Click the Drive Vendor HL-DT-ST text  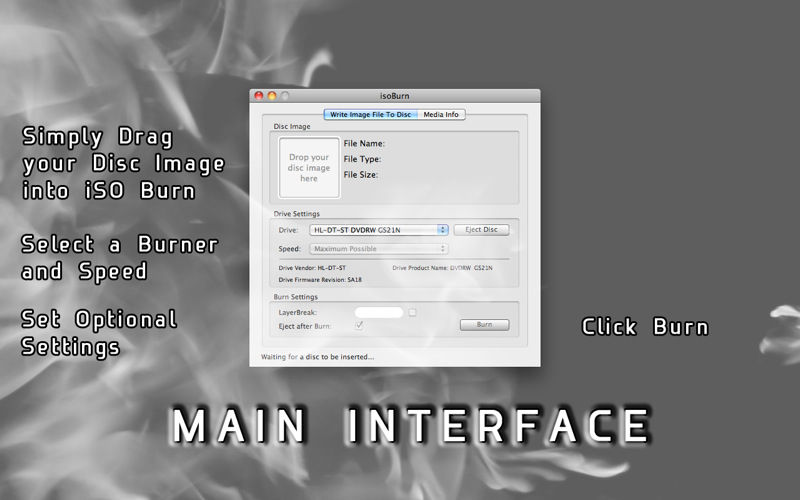pyautogui.click(x=312, y=268)
